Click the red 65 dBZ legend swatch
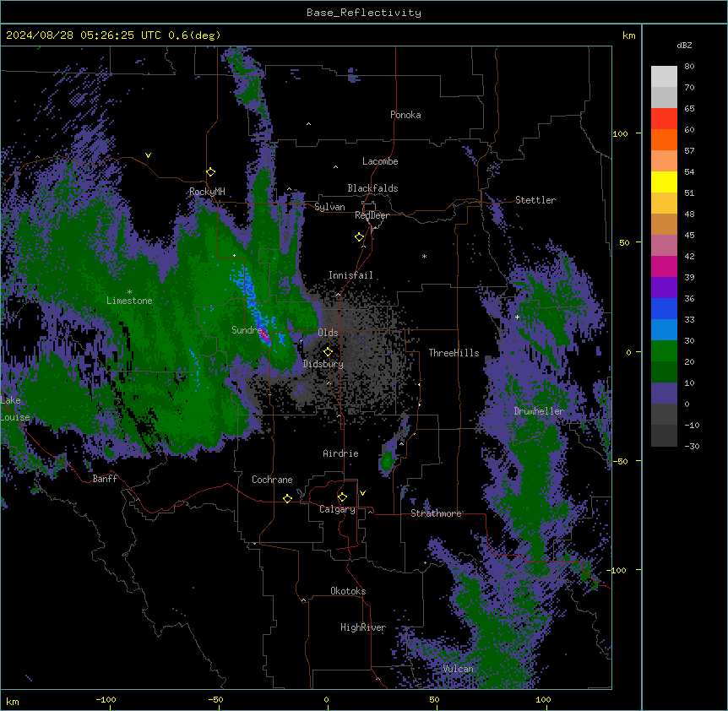The image size is (728, 711). tap(664, 119)
